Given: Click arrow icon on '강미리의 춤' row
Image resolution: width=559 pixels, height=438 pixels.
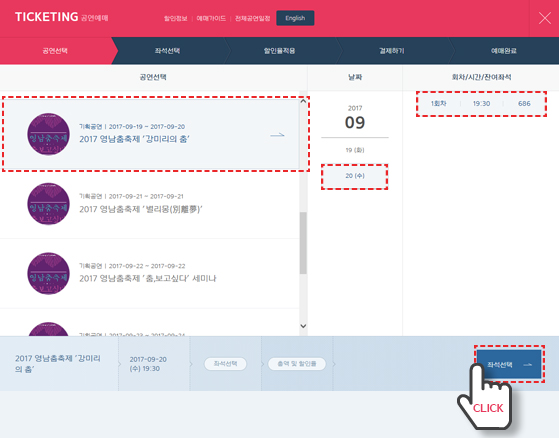Looking at the screenshot, I should [277, 135].
